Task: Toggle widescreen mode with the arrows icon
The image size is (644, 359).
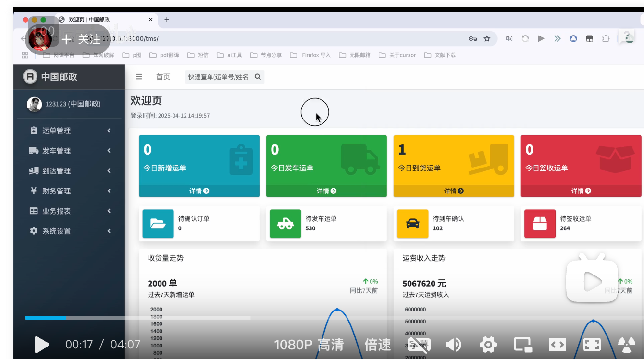Action: [x=557, y=345]
